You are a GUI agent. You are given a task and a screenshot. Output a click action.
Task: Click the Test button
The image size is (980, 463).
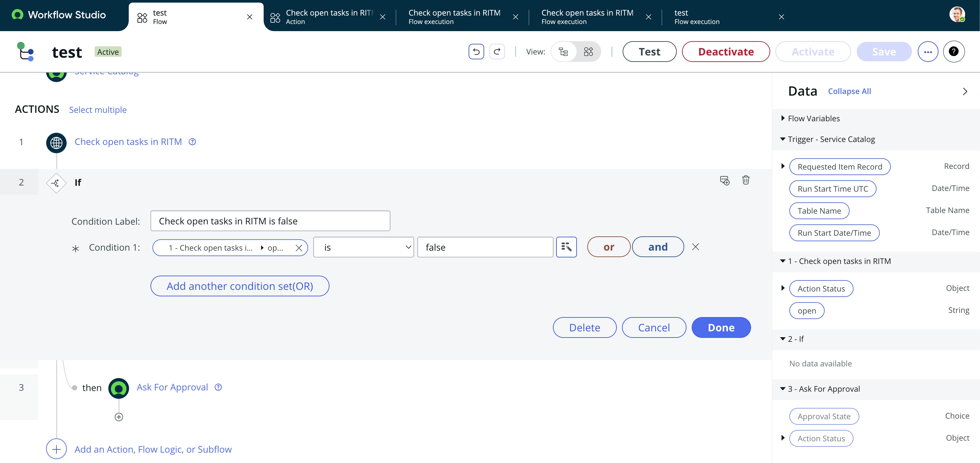650,51
